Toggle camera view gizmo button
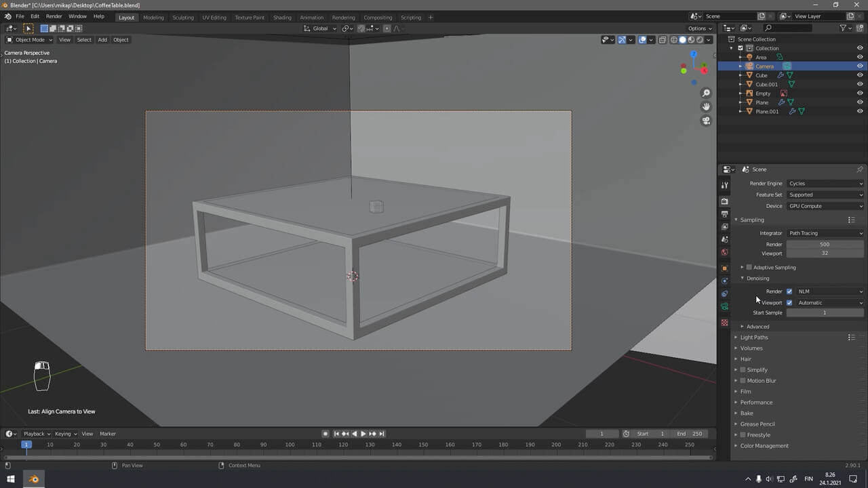 [706, 121]
